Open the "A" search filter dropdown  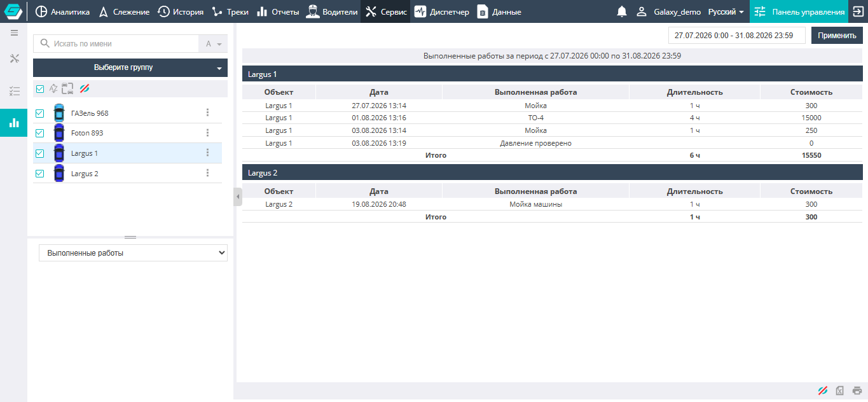coord(214,44)
